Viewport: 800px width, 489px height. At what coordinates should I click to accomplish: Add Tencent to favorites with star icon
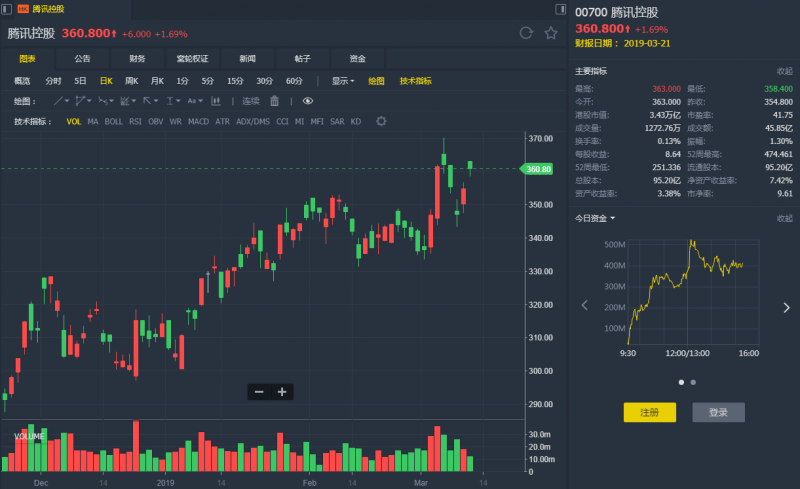pyautogui.click(x=551, y=33)
